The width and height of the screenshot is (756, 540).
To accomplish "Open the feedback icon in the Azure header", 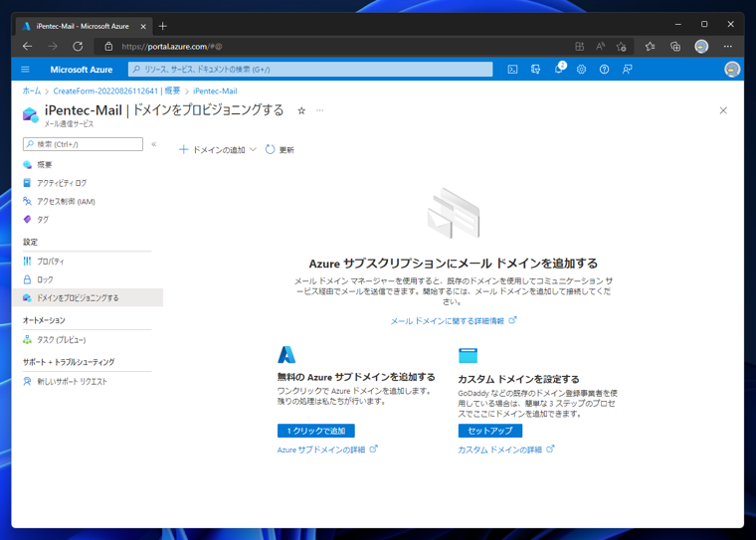I will point(627,70).
